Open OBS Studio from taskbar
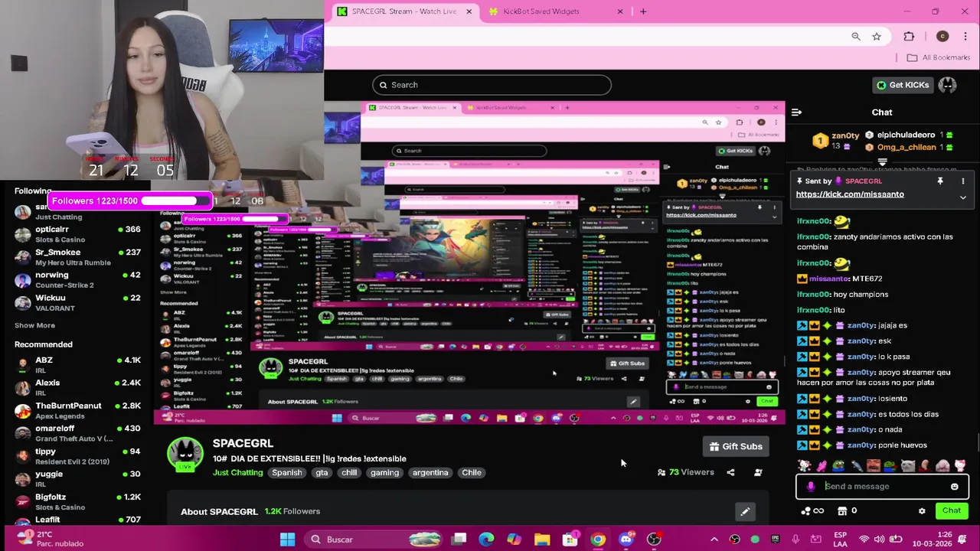This screenshot has height=551, width=980. (654, 540)
